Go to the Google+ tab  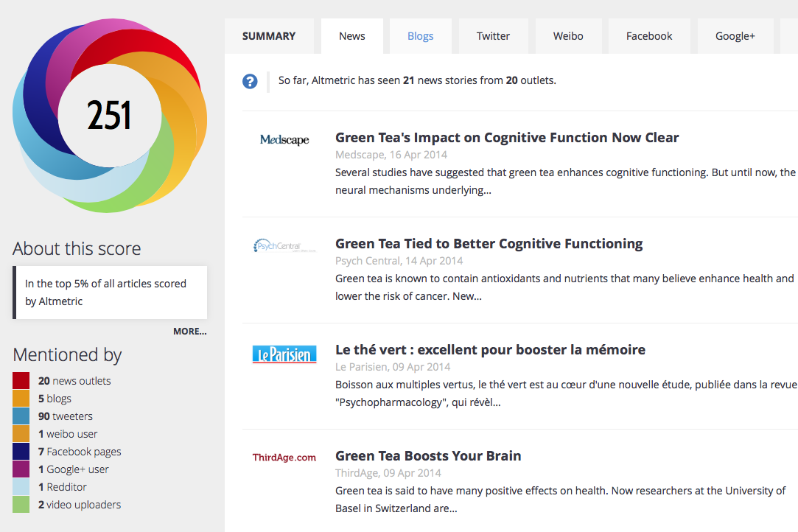[x=735, y=36]
